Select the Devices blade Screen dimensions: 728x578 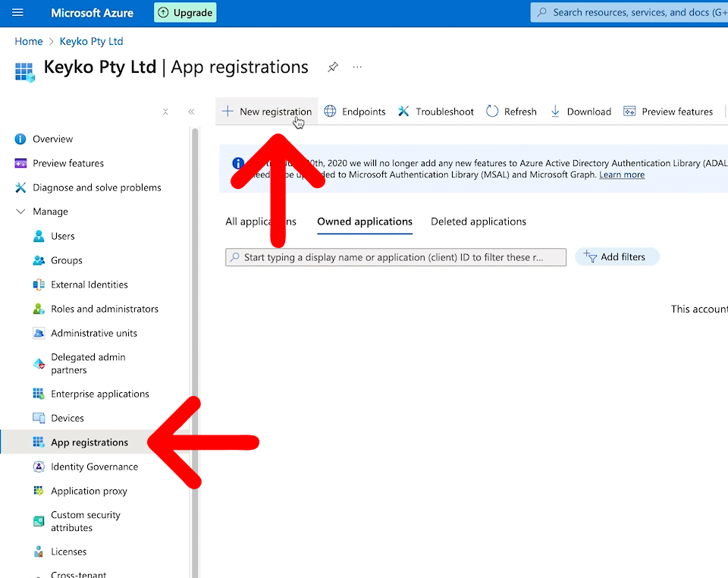(x=67, y=418)
